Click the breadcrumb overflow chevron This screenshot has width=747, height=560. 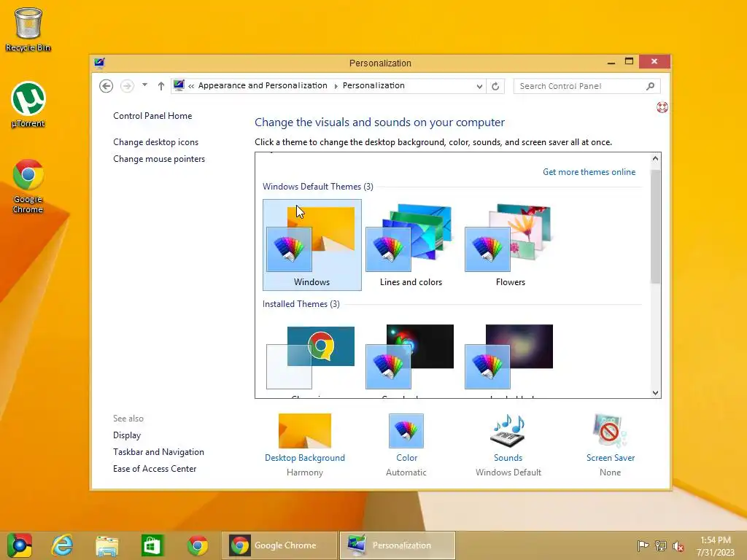tap(191, 86)
